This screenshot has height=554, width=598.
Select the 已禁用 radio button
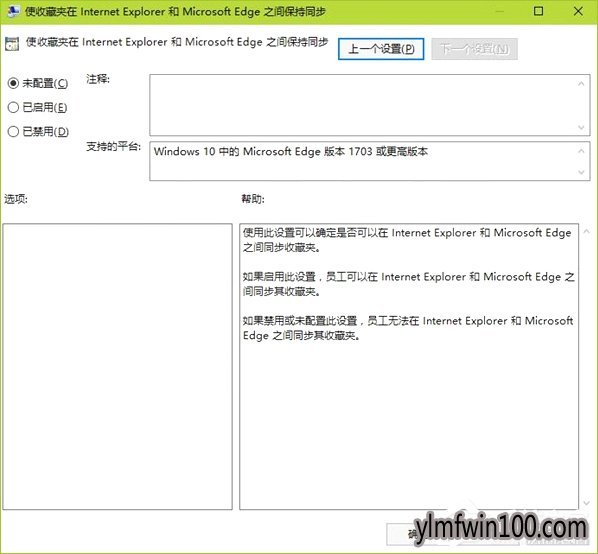pyautogui.click(x=13, y=132)
